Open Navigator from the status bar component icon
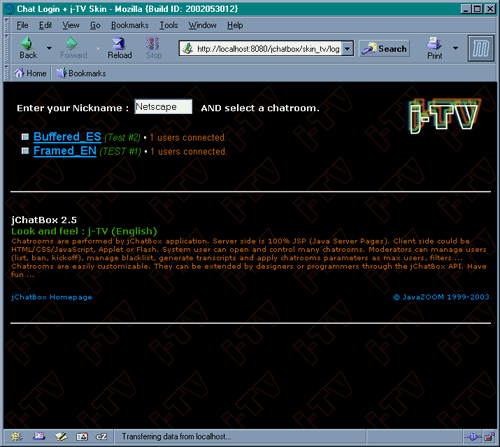 pyautogui.click(x=17, y=436)
